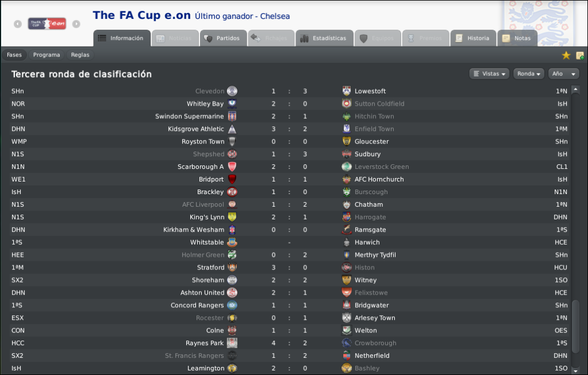Open the Merthyr Tydfil team link
This screenshot has height=375, width=588.
(x=375, y=255)
